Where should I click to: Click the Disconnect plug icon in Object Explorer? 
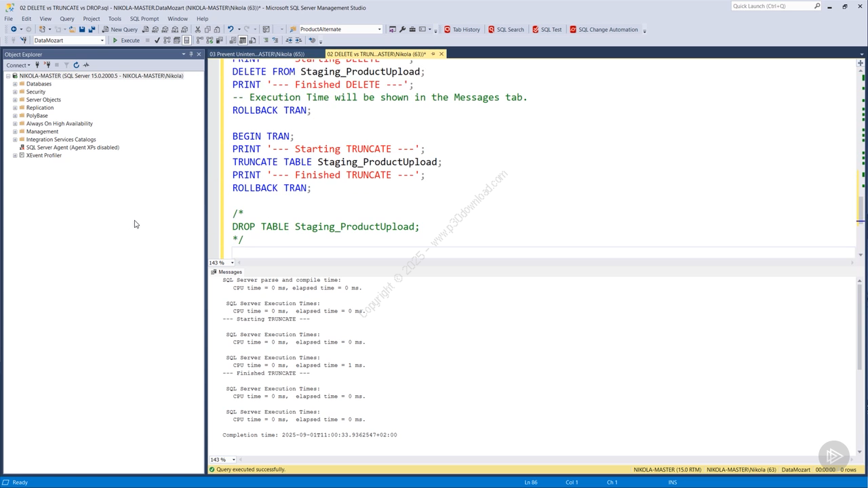click(47, 65)
